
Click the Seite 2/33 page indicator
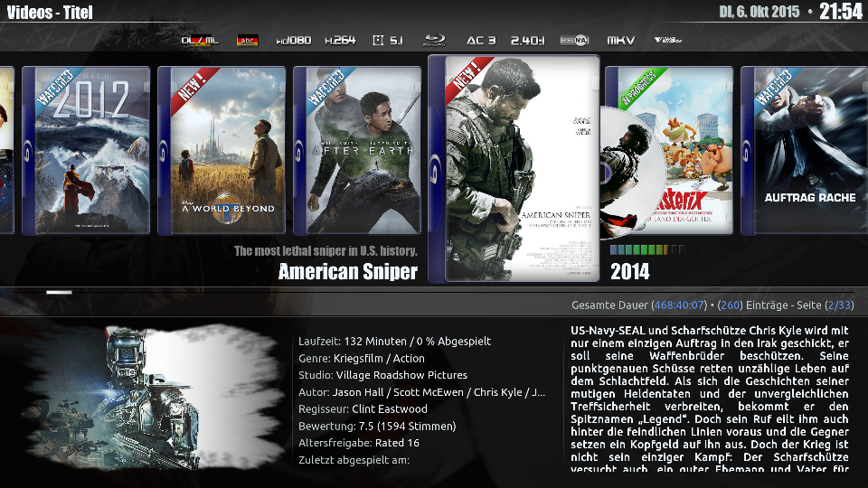pos(825,305)
